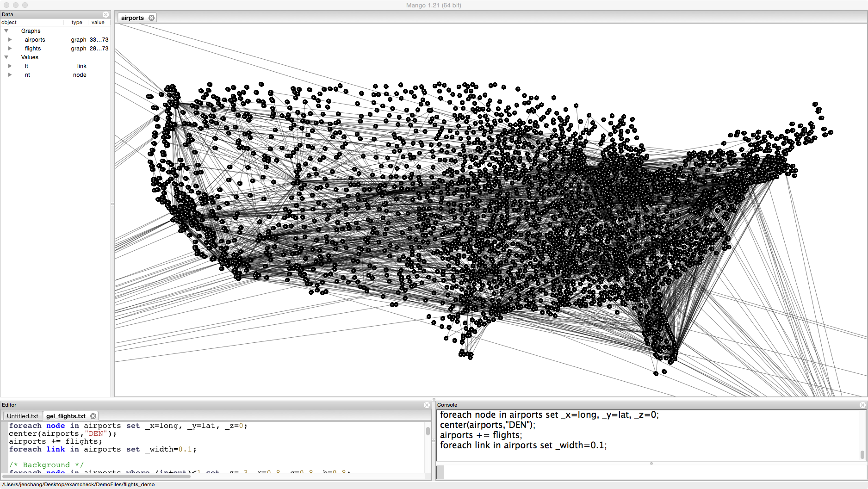868x489 pixels.
Task: Close the Console panel
Action: pos(862,405)
